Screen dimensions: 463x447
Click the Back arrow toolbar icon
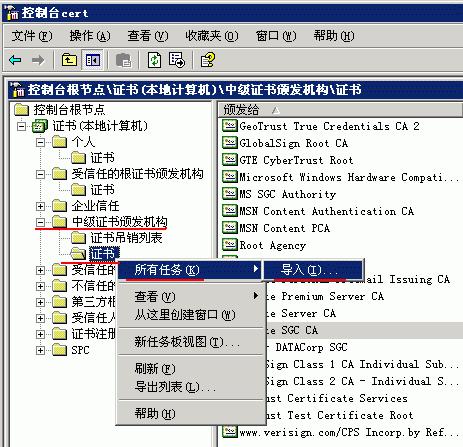(x=15, y=60)
